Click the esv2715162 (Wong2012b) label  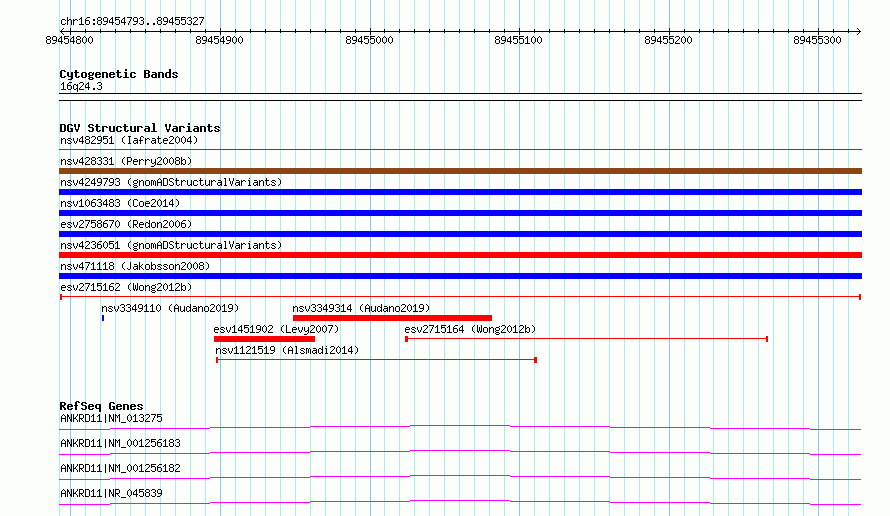[126, 287]
